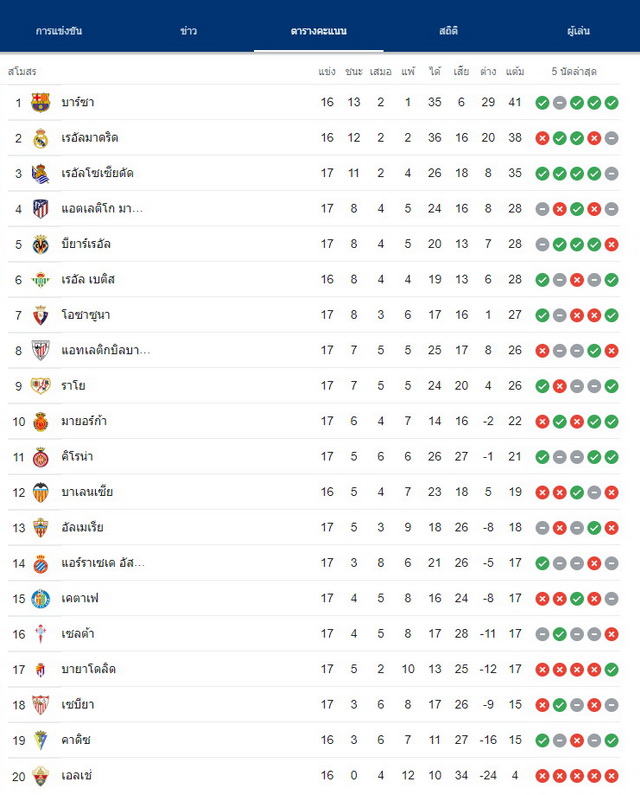Viewport: 640px width, 795px height.
Task: Click the Valencia club crest icon
Action: pos(41,492)
